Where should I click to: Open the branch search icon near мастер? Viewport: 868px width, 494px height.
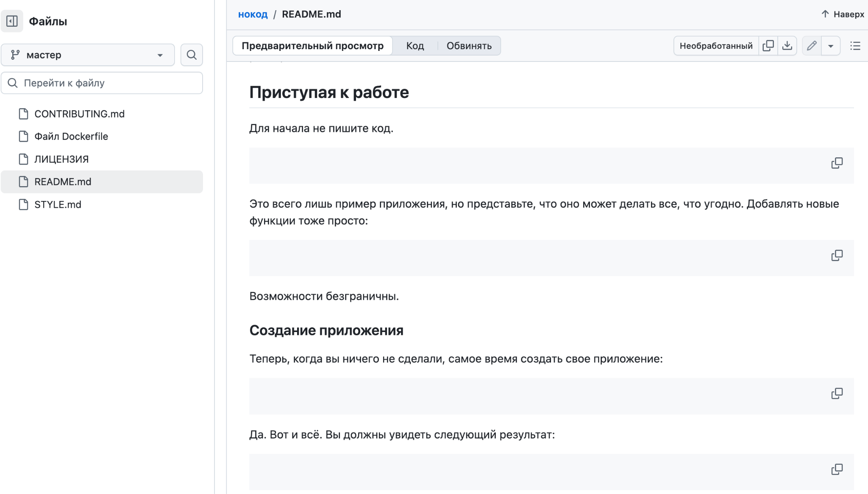tap(192, 55)
